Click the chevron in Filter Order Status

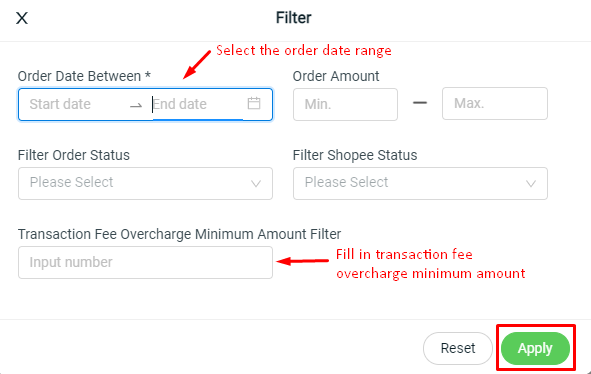tap(256, 184)
